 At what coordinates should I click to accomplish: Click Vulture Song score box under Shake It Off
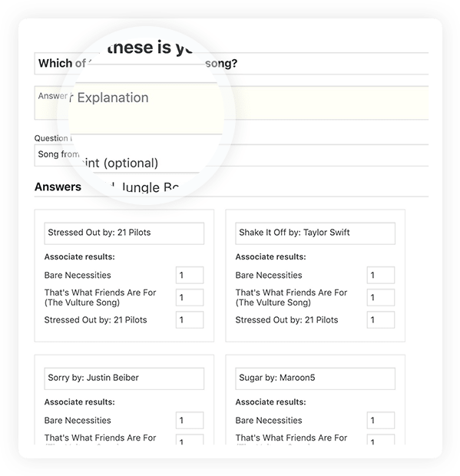coord(381,297)
